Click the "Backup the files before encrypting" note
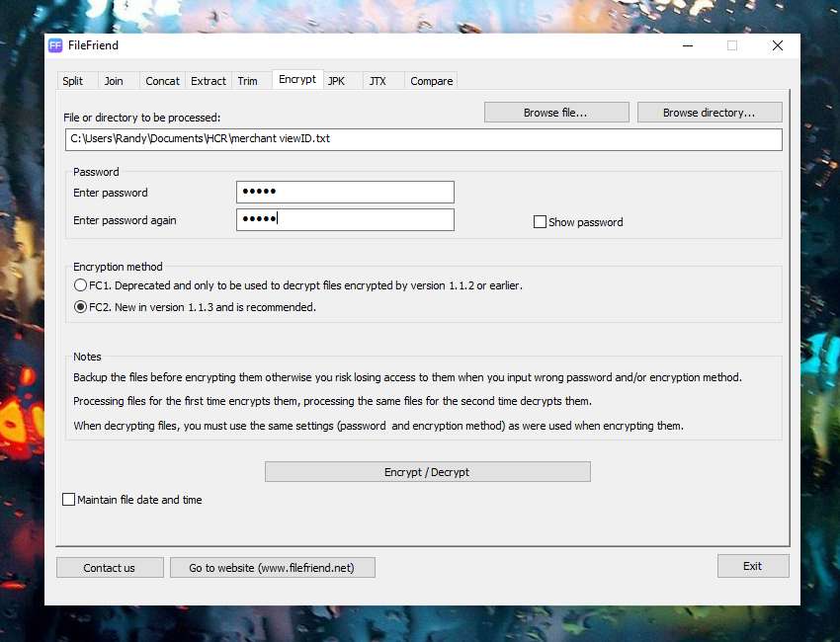The height and width of the screenshot is (642, 840). (407, 377)
